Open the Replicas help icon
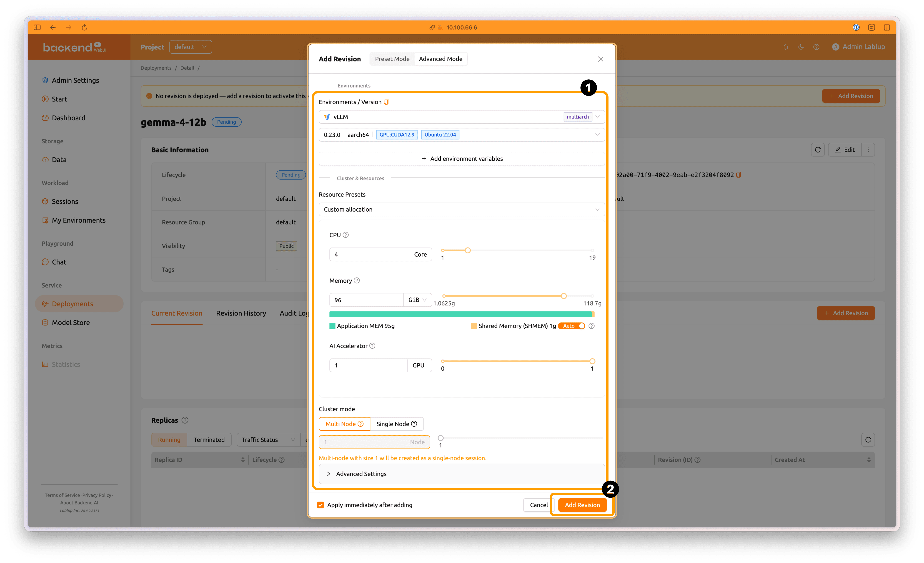924x563 pixels. click(x=185, y=420)
